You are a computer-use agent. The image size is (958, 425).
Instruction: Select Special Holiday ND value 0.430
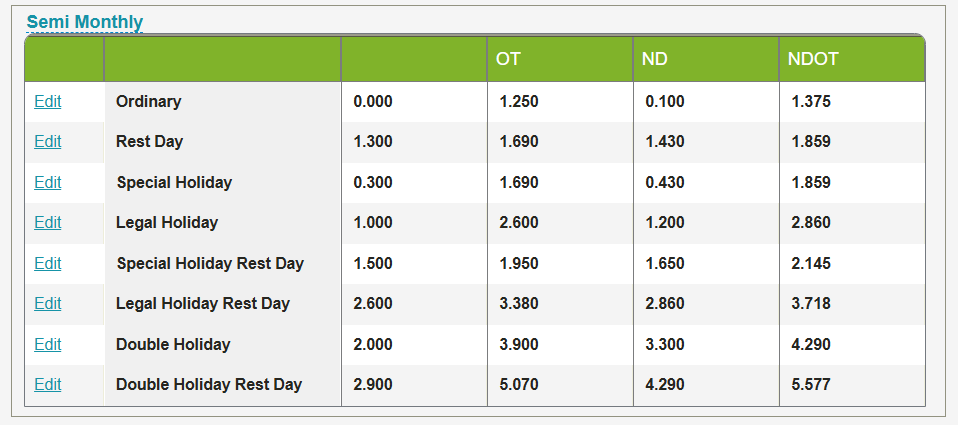click(665, 182)
